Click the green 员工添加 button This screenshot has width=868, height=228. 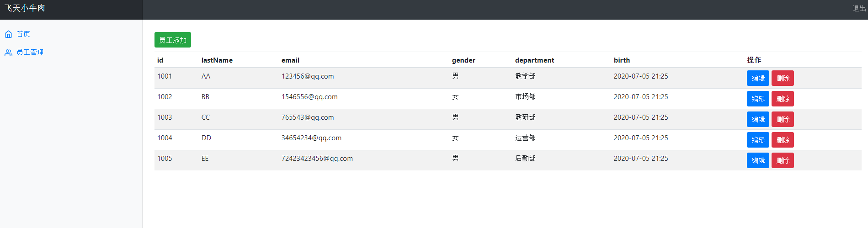[173, 40]
